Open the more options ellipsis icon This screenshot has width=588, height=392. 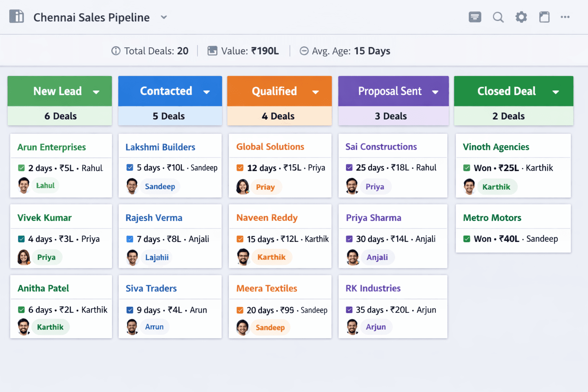pyautogui.click(x=565, y=17)
